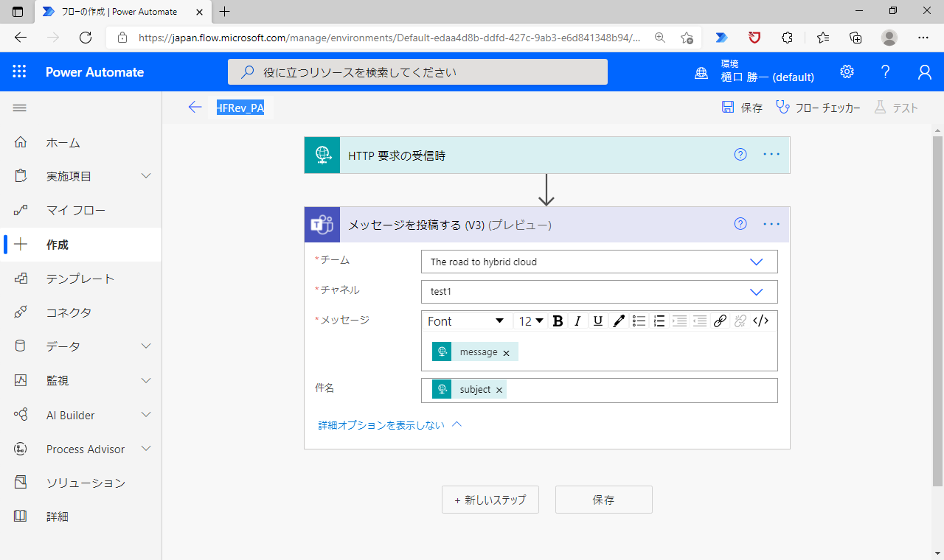Open the help question mark in header

[x=886, y=71]
